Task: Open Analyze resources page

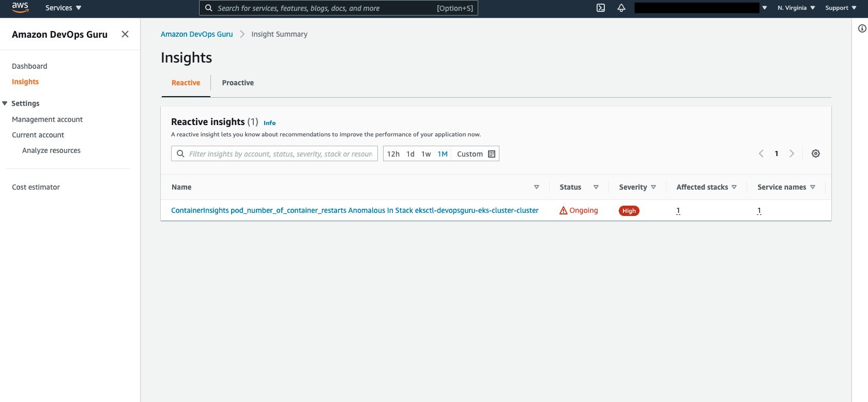Action: [51, 150]
